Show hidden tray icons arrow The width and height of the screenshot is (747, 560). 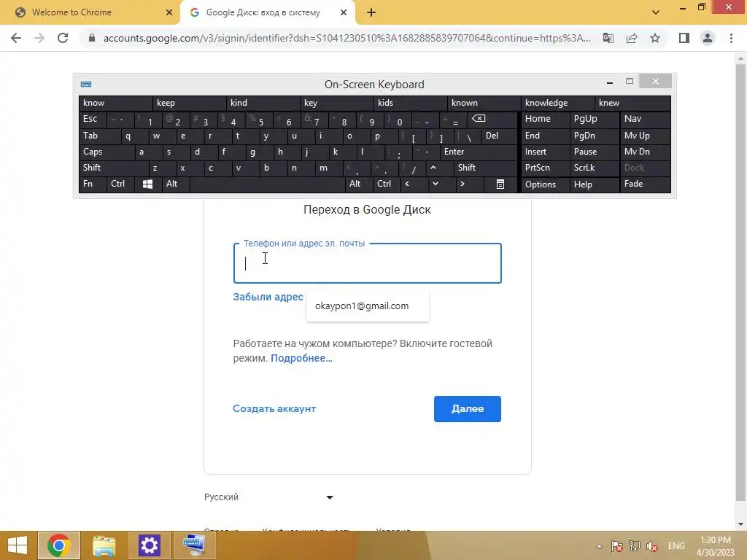point(600,546)
